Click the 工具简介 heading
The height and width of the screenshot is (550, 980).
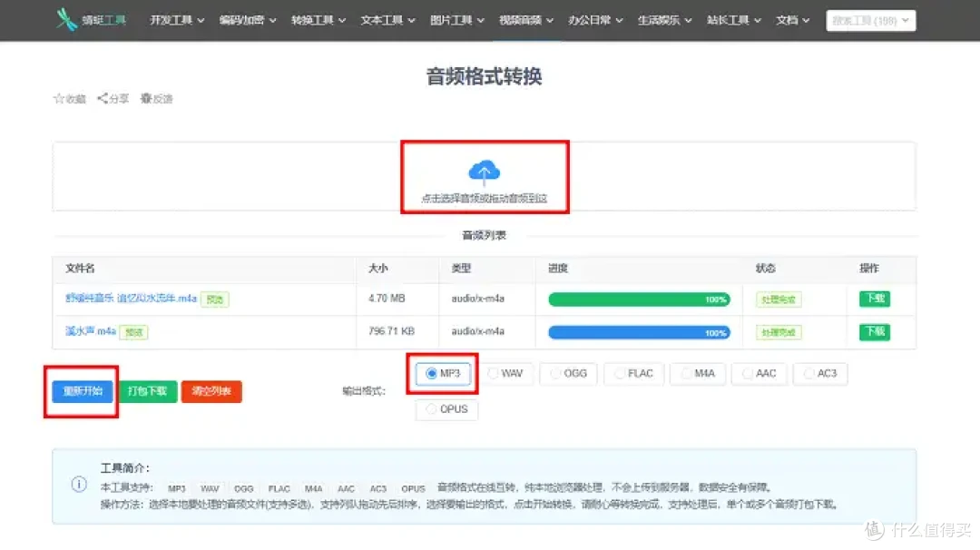(x=125, y=467)
